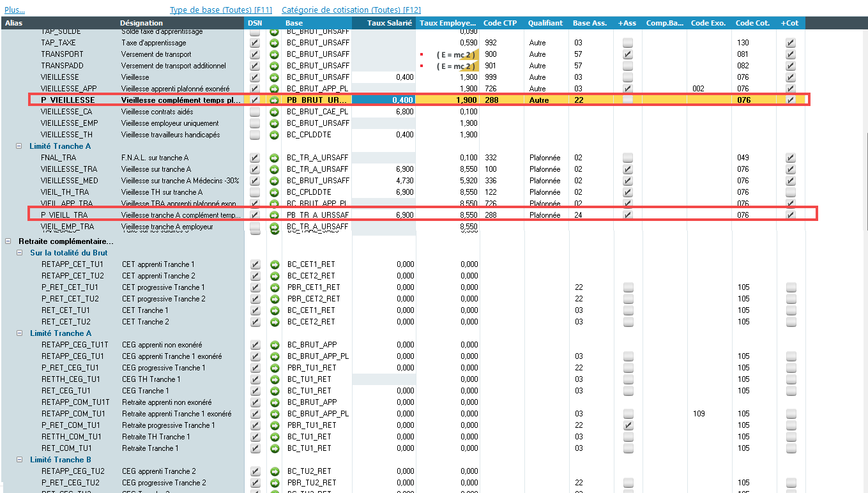Click green arrow icon for VIEILLESSE_CA
Image resolution: width=868 pixels, height=493 pixels.
[x=275, y=112]
